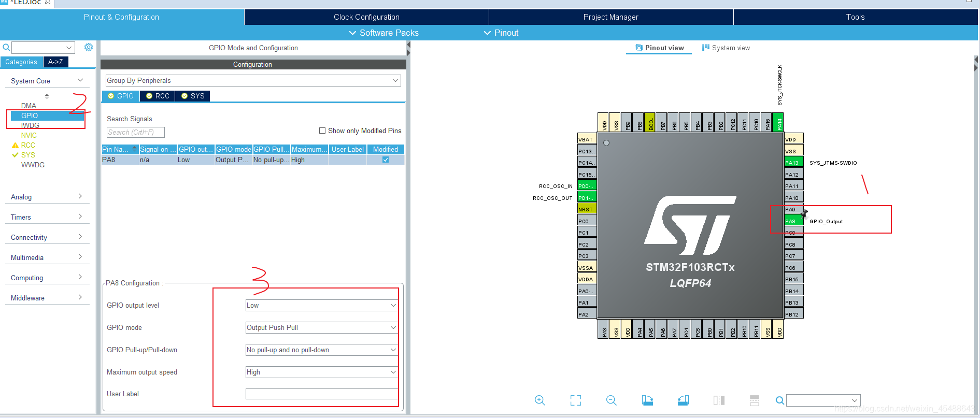
Task: Toggle Show only Modified Pins
Action: (322, 131)
